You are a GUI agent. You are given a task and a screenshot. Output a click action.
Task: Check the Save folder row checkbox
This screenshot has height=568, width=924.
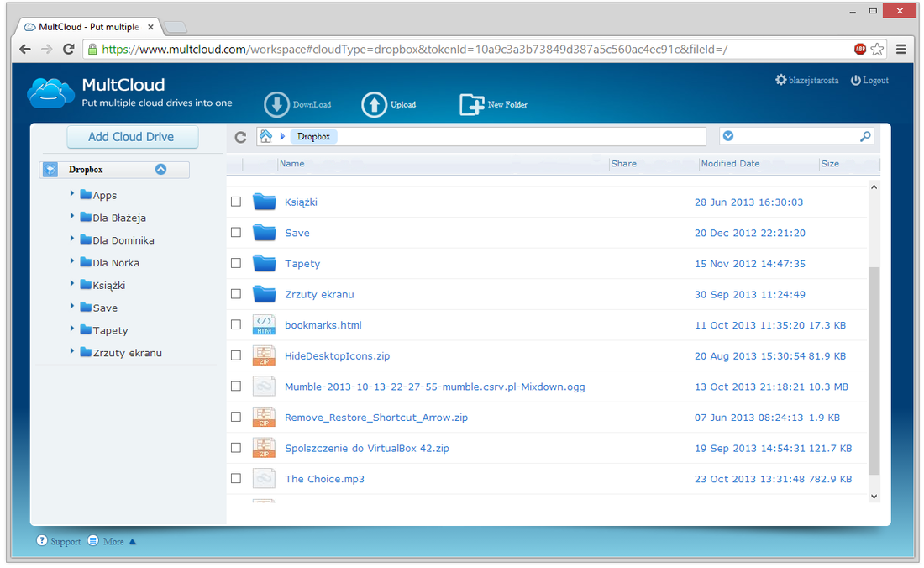[236, 232]
